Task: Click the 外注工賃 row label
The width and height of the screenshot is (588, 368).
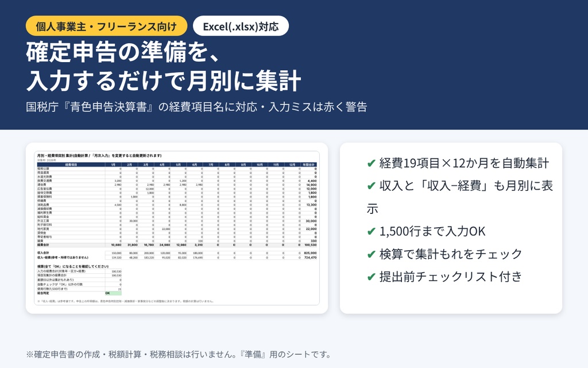Action: tap(42, 221)
